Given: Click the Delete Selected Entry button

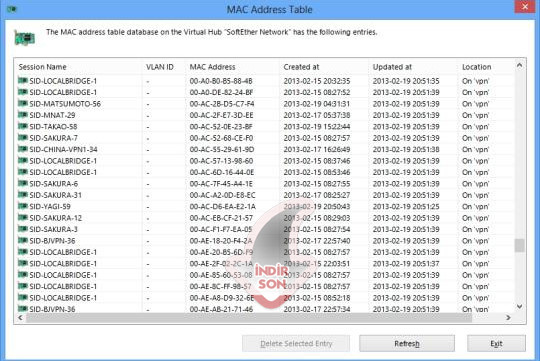Looking at the screenshot, I should (296, 343).
